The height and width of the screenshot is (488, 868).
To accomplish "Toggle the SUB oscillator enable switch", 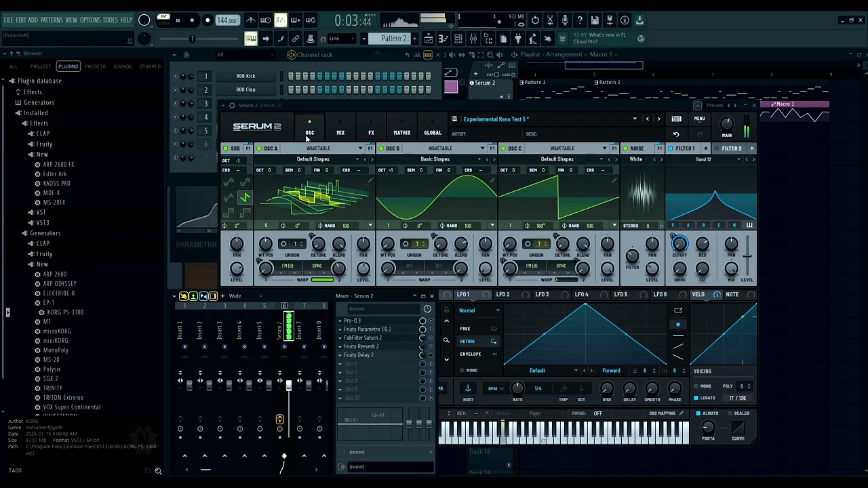I will coord(225,148).
